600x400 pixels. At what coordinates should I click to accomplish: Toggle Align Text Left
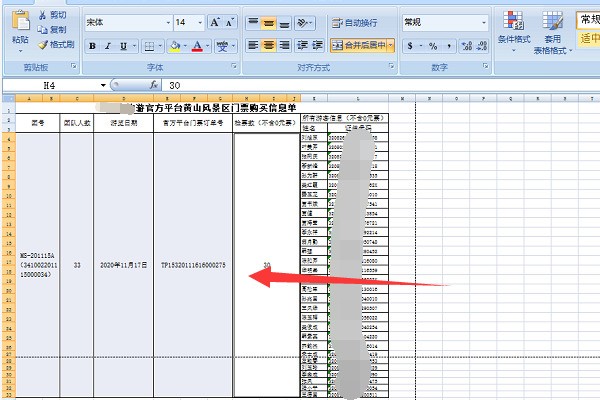coord(253,46)
